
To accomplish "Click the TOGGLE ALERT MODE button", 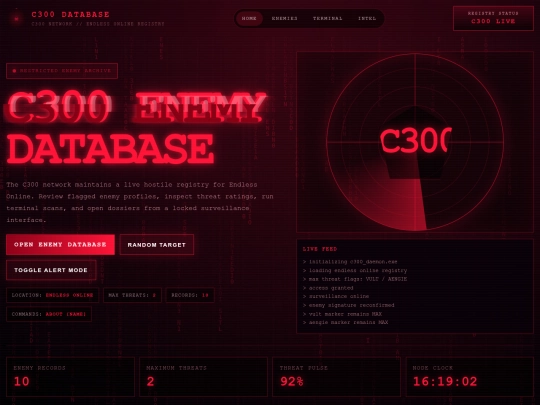I will [51, 270].
